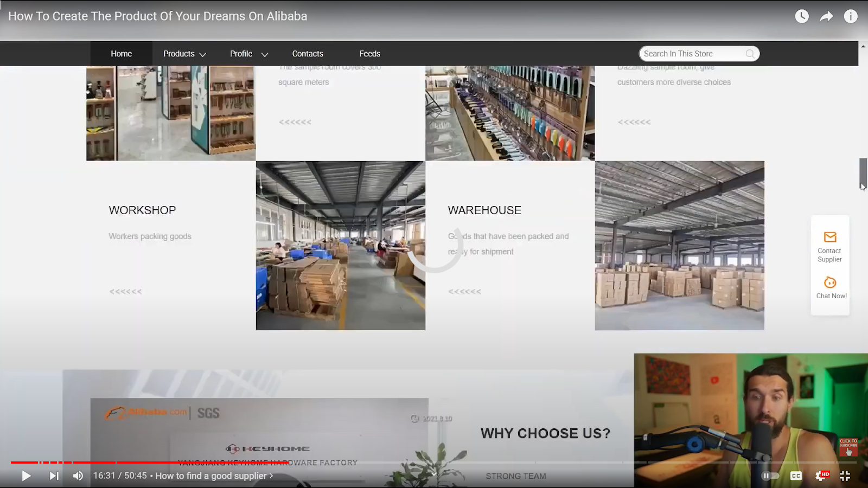Click the webpage scrollbar thumb
Screen dimensions: 868x488
point(863,172)
